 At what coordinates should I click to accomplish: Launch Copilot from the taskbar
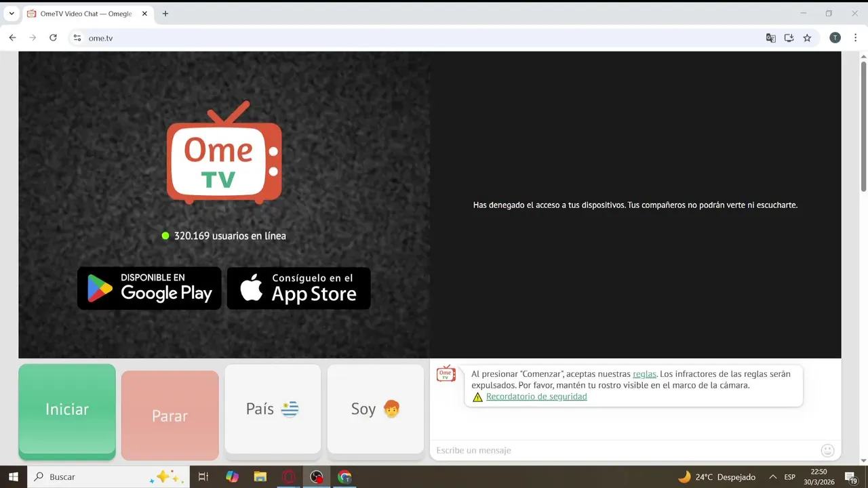point(232,477)
